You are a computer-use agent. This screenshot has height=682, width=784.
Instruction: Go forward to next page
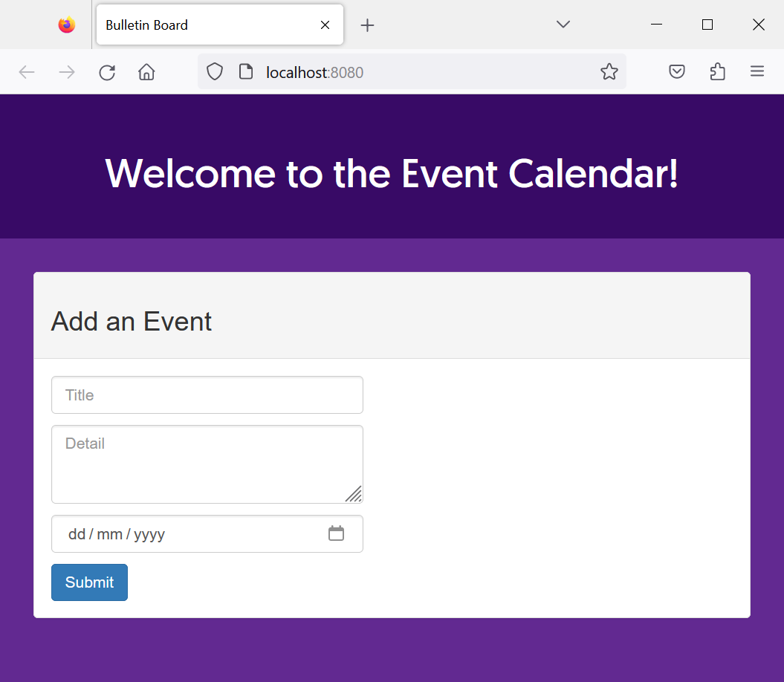pyautogui.click(x=66, y=72)
